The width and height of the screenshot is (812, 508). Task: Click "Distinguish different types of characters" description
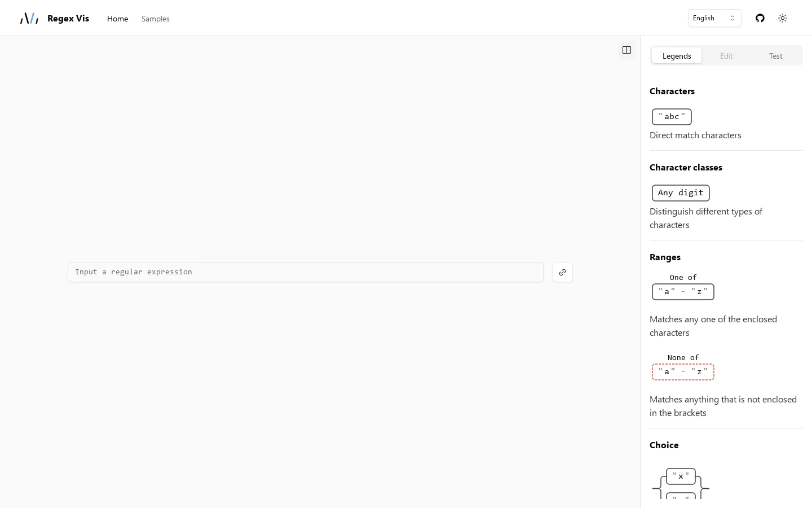[x=706, y=218]
